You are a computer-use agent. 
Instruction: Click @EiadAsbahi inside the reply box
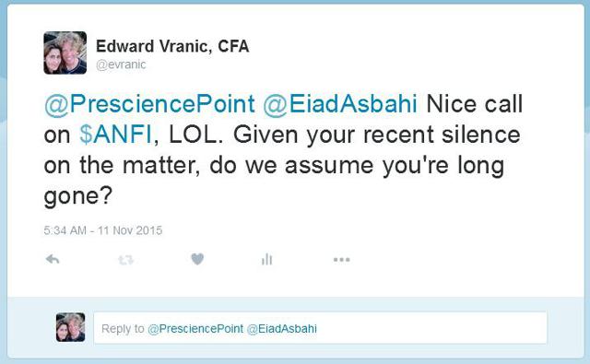282,329
